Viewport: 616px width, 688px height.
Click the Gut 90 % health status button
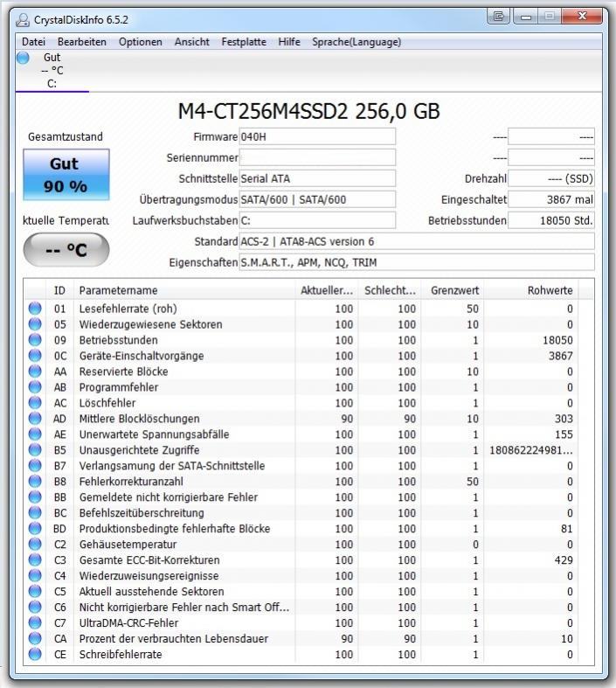pyautogui.click(x=66, y=175)
